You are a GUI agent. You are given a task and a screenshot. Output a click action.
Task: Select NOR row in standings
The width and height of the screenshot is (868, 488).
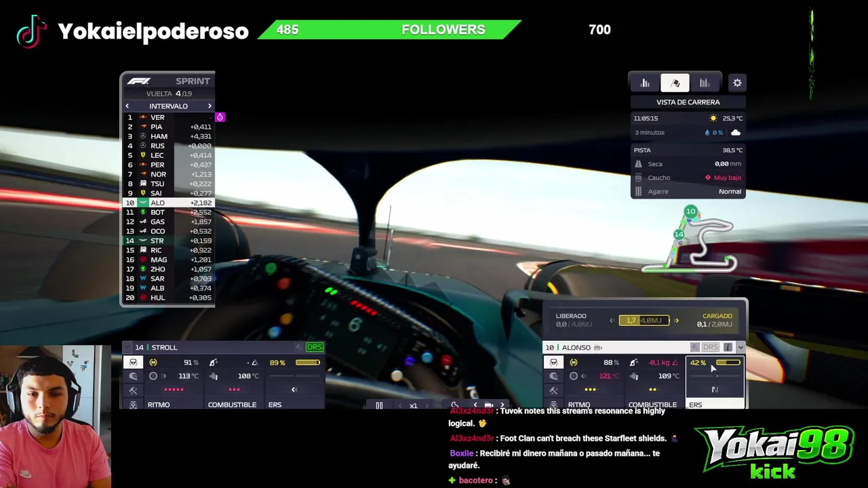click(x=167, y=174)
